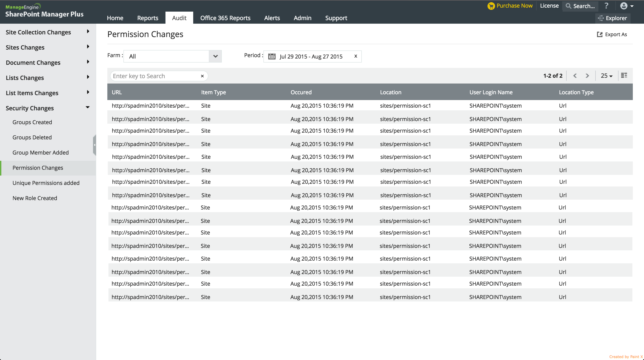Click the calendar icon in Period field

(x=272, y=57)
